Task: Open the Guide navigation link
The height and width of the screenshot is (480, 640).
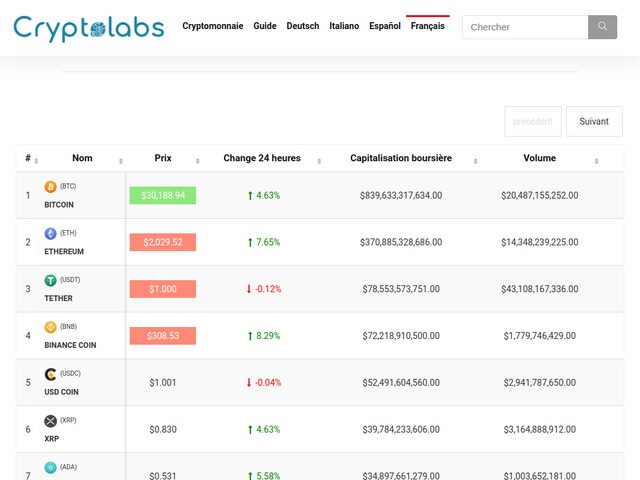Action: coord(265,26)
